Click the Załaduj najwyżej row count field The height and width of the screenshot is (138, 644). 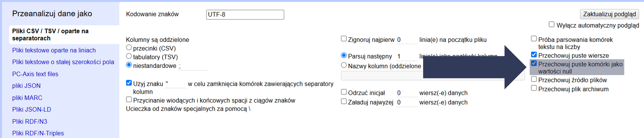click(406, 102)
